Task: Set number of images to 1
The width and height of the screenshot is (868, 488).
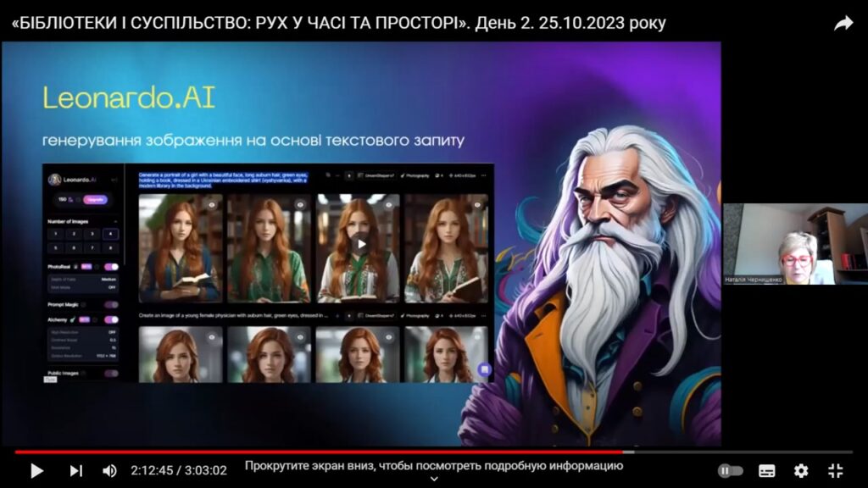Action: 55,234
